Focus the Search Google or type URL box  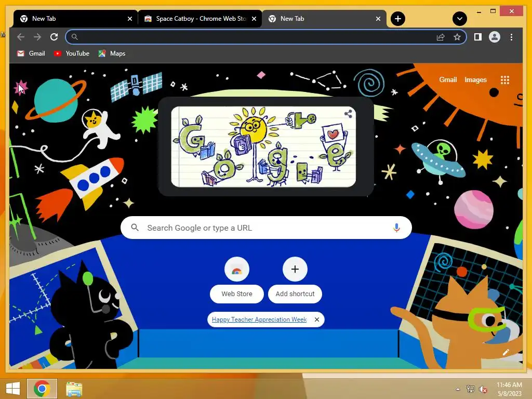pos(266,228)
